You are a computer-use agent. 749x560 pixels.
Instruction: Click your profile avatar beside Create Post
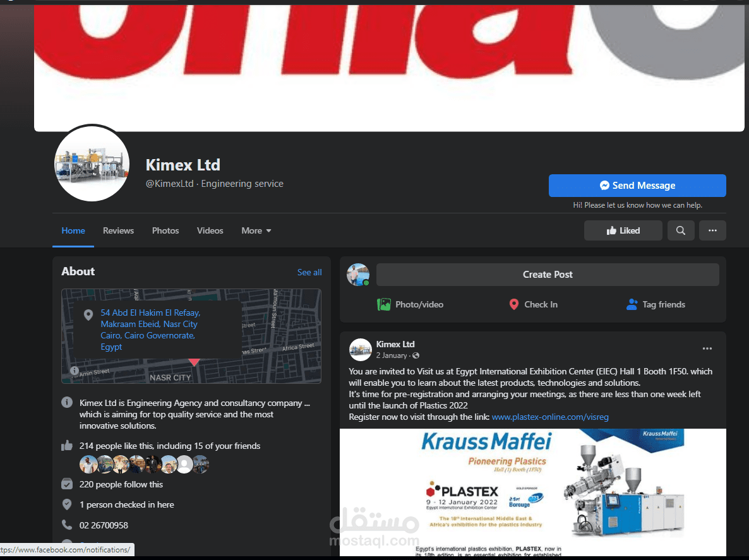358,275
